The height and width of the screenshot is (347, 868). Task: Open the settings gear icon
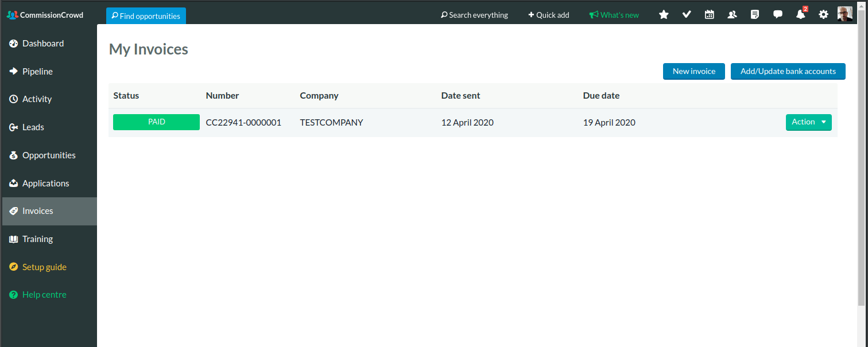823,15
